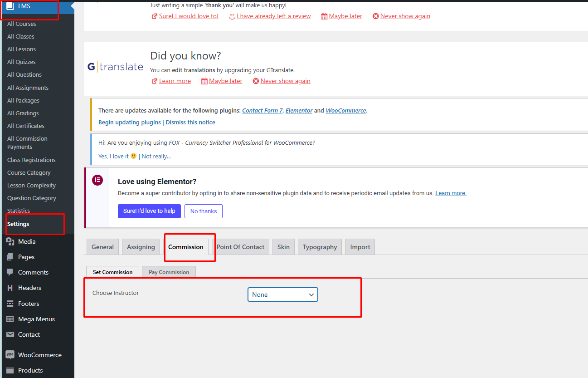Click the Mega Menus table icon

coord(10,319)
